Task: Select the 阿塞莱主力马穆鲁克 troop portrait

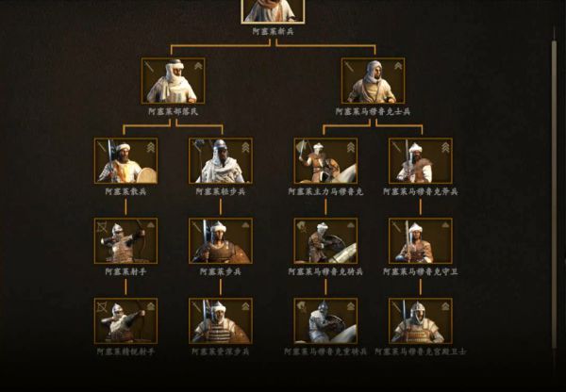Action: point(325,161)
